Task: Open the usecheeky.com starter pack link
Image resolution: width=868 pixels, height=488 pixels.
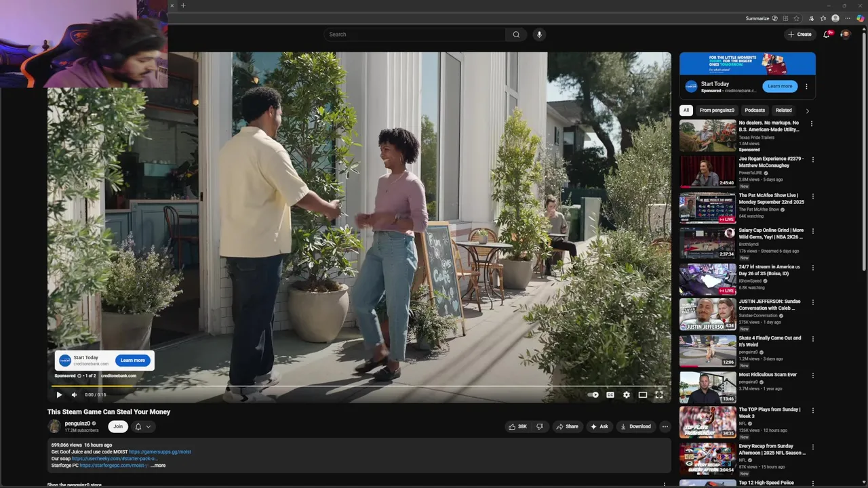Action: click(115, 459)
